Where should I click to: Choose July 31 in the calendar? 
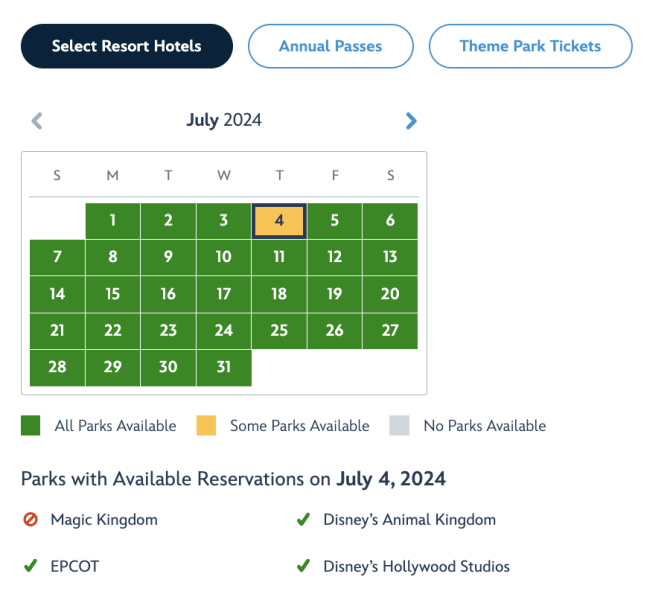224,367
